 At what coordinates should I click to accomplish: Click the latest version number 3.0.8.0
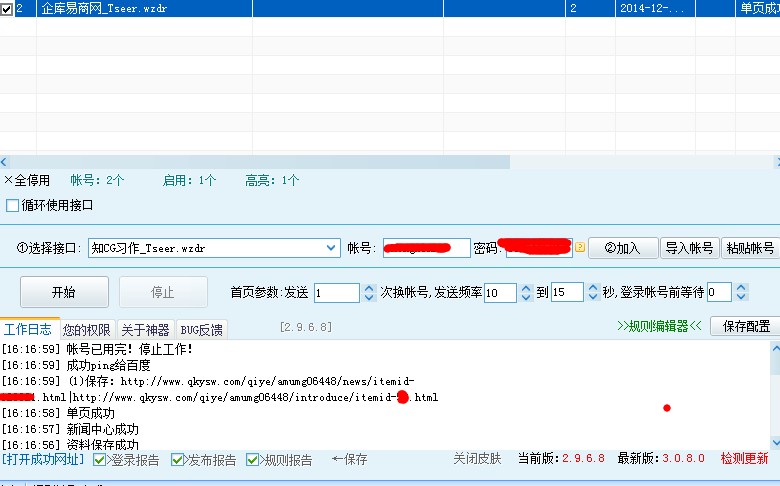coord(683,459)
